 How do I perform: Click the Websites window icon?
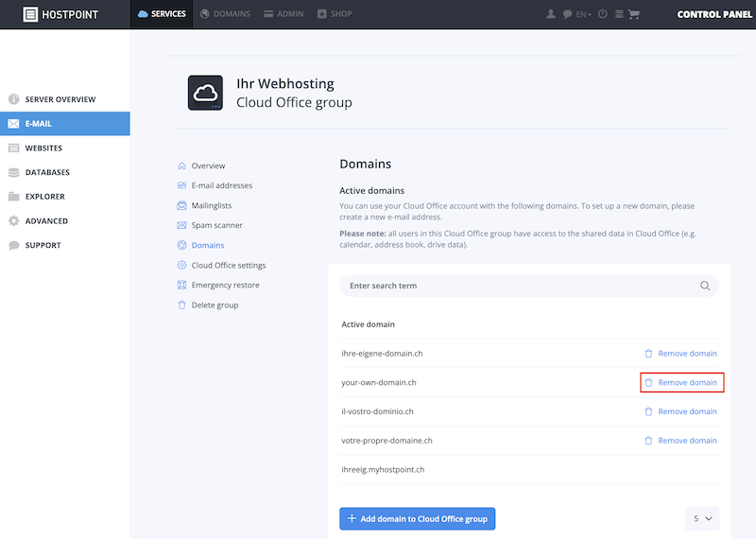pos(13,148)
